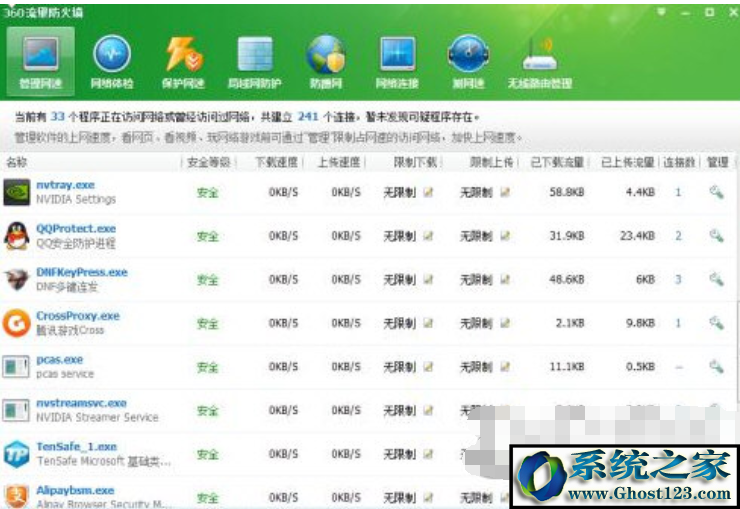Edit upload limit for QQProtect.exe
Image resolution: width=740 pixels, height=509 pixels.
point(505,235)
